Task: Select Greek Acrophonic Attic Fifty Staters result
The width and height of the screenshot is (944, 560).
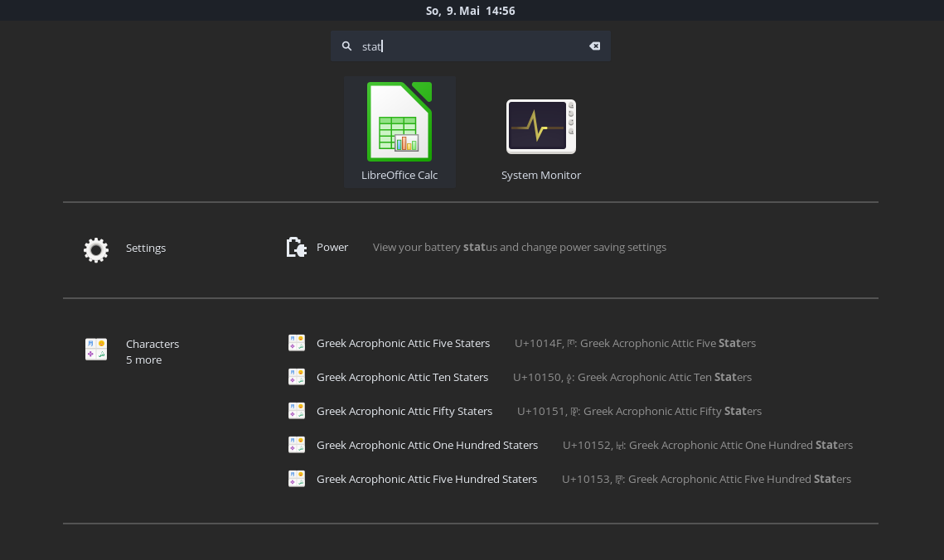Action: [x=404, y=411]
